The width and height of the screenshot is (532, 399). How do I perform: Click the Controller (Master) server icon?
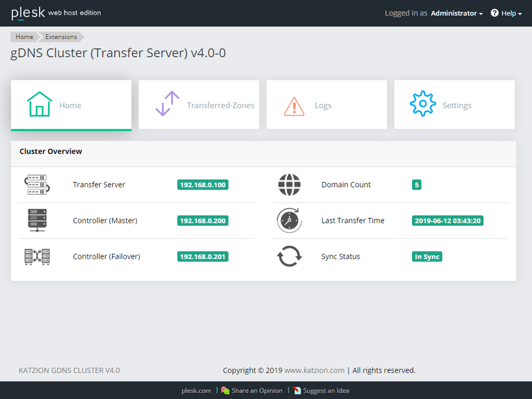[x=37, y=220]
